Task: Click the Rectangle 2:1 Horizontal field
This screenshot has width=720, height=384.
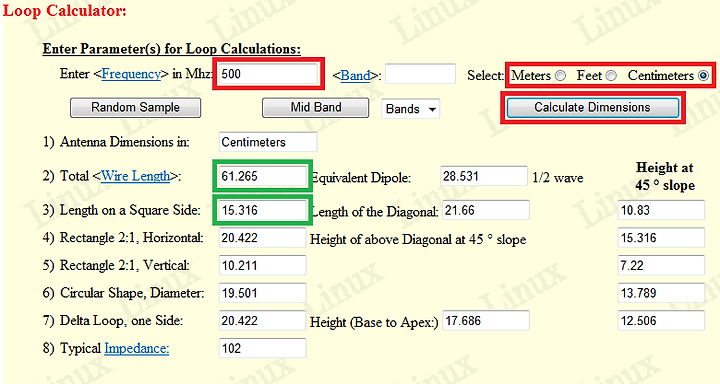Action: (x=263, y=238)
